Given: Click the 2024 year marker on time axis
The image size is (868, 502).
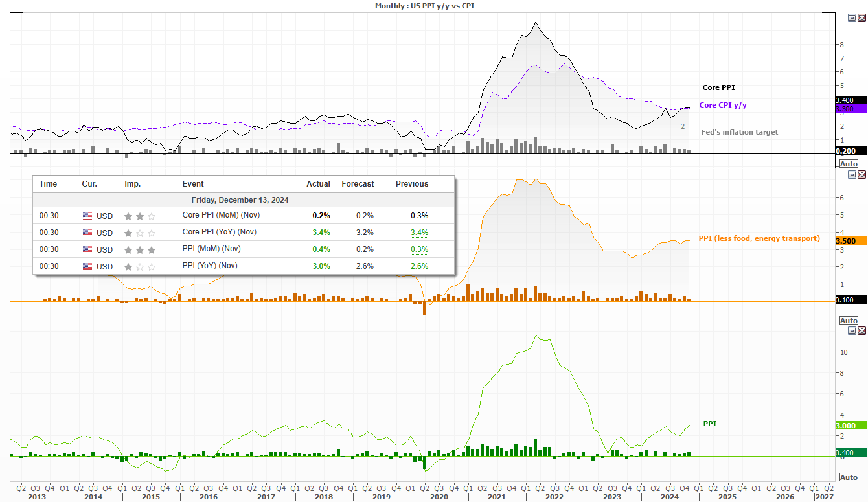Looking at the screenshot, I should [669, 497].
